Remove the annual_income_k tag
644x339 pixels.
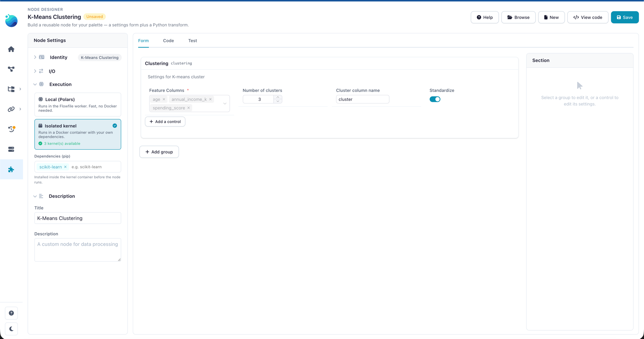click(210, 99)
